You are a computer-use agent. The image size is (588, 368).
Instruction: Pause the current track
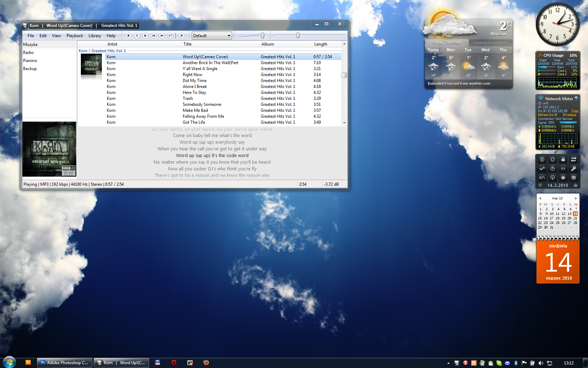pyautogui.click(x=137, y=35)
